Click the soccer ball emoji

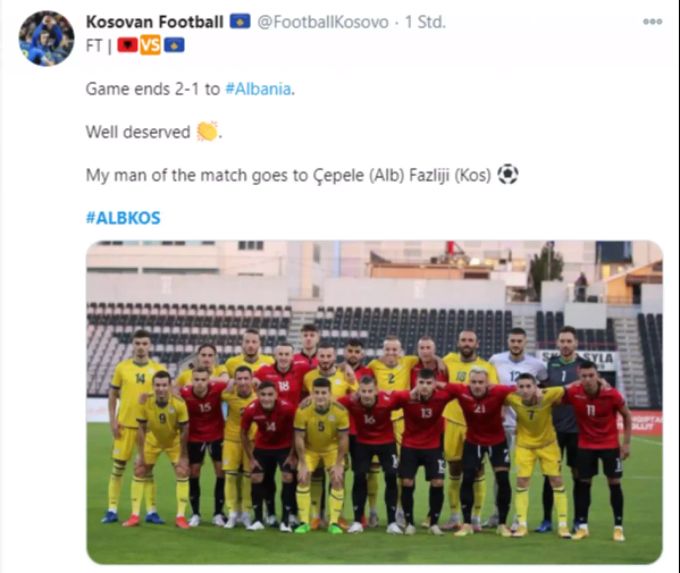tap(507, 174)
